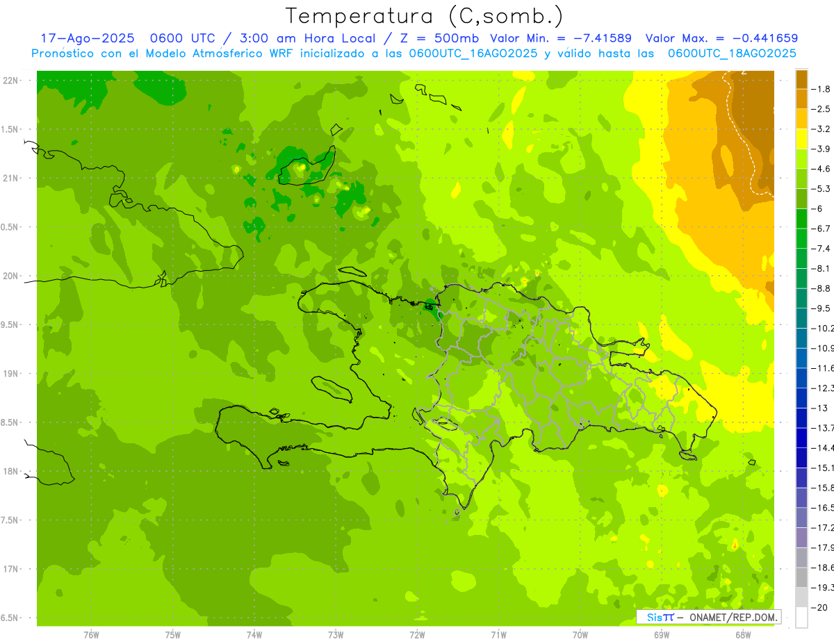Click the '68W' longitude label
This screenshot has height=644, width=834.
(743, 634)
